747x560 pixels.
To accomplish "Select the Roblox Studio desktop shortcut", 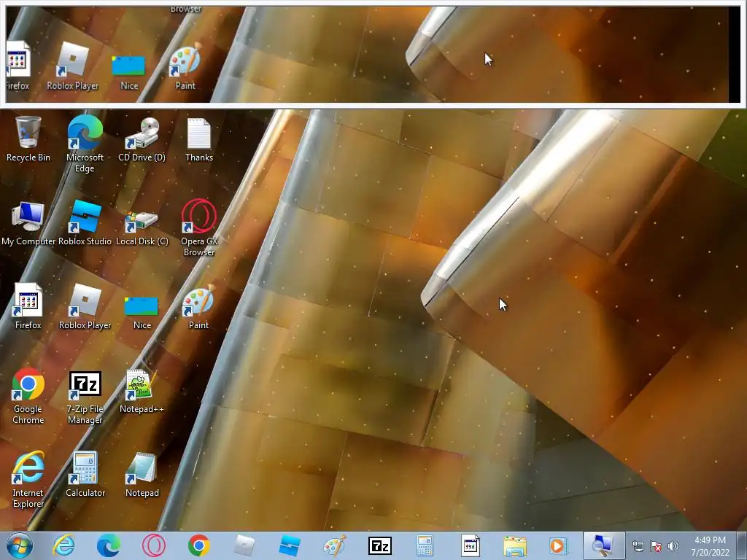I will pyautogui.click(x=85, y=223).
